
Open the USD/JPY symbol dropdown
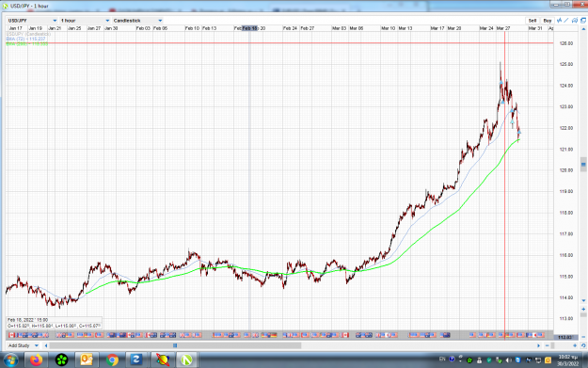32,21
